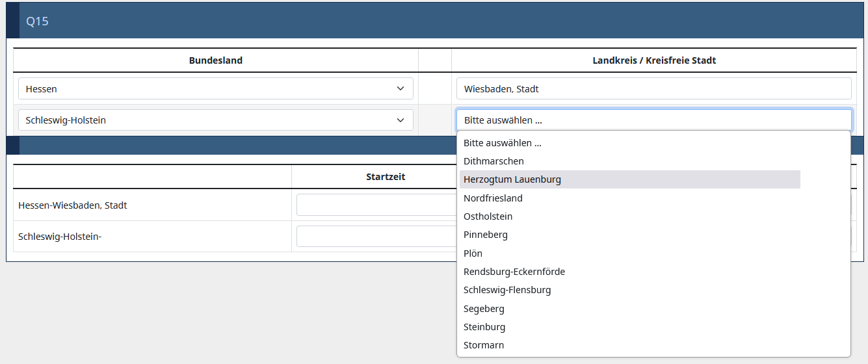Click the 'Schleswig-Holstein-' row label
This screenshot has width=868, height=364.
pyautogui.click(x=60, y=237)
